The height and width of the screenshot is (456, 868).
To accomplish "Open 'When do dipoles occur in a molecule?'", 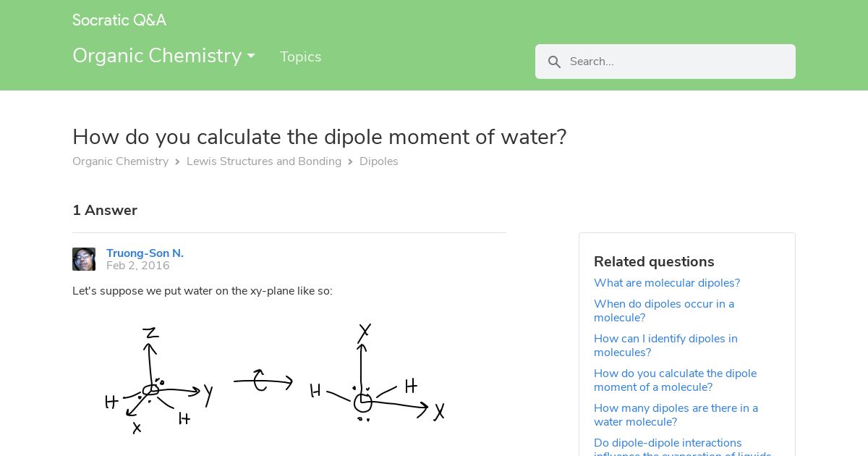I will [x=664, y=311].
